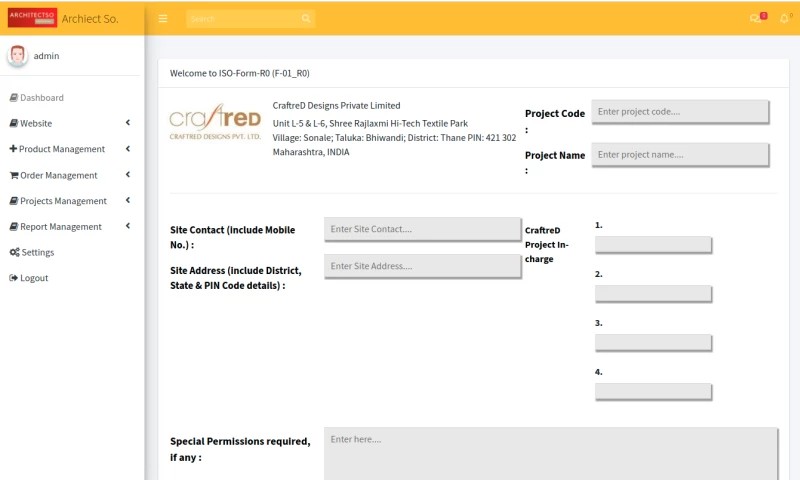Click the admin user avatar
This screenshot has width=800, height=480.
click(x=18, y=56)
